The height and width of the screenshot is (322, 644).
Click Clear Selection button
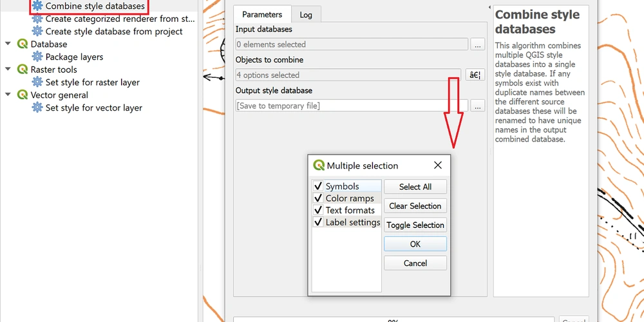415,206
